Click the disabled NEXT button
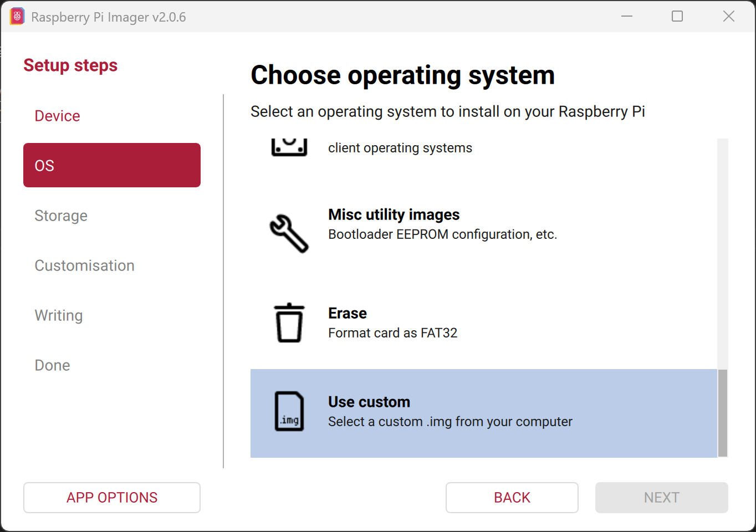This screenshot has width=756, height=532. 661,497
